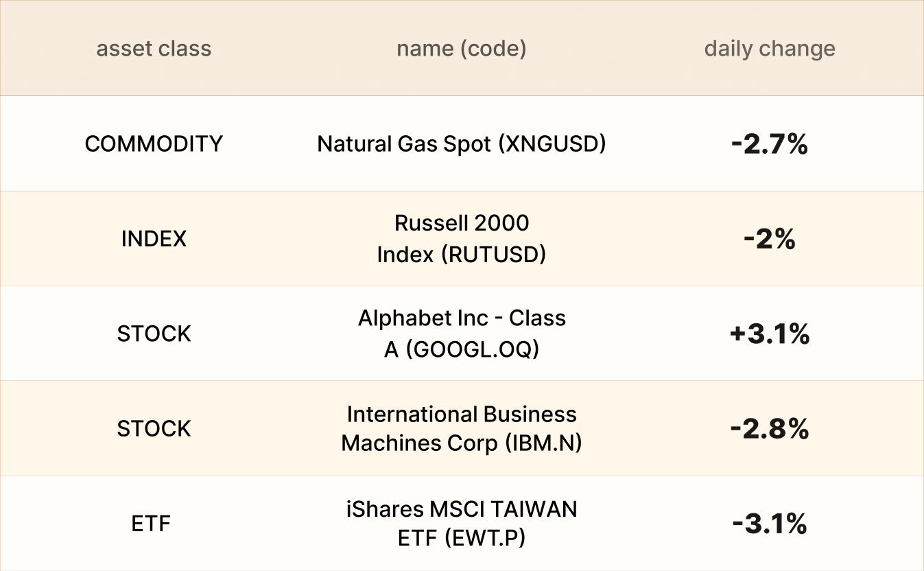Select the INDEX asset class cell
Screen dimensions: 924x571
[154, 239]
